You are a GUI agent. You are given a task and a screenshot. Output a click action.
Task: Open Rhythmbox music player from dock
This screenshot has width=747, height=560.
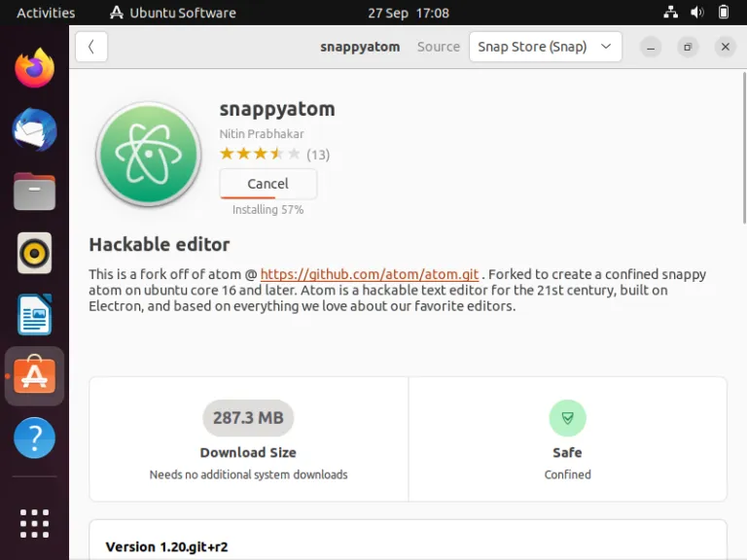(x=34, y=253)
